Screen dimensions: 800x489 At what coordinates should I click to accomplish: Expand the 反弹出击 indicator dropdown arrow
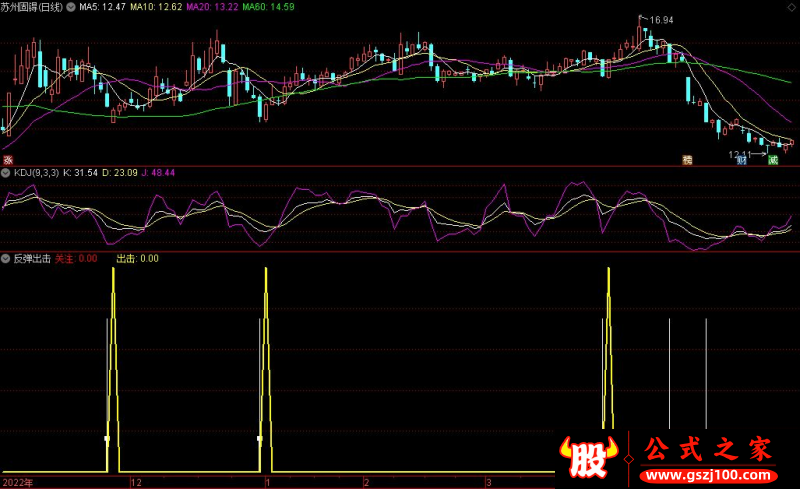coord(6,258)
